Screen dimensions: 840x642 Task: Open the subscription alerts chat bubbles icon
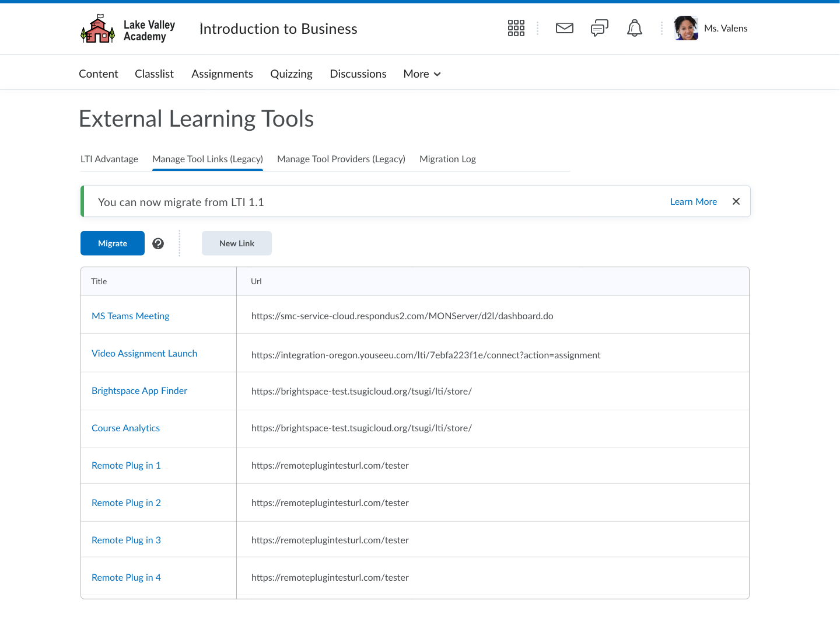[x=600, y=28]
